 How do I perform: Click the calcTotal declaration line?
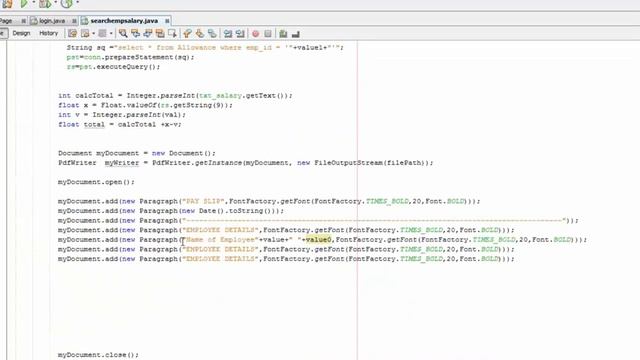point(176,96)
